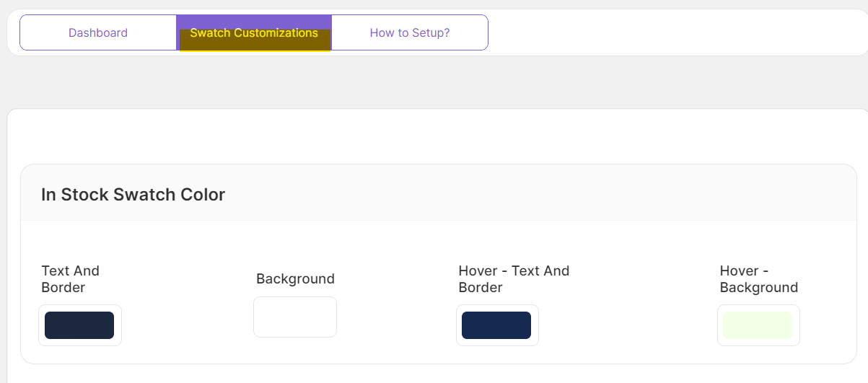
Task: Click blank white space above the In Stock panel
Action: 433,137
